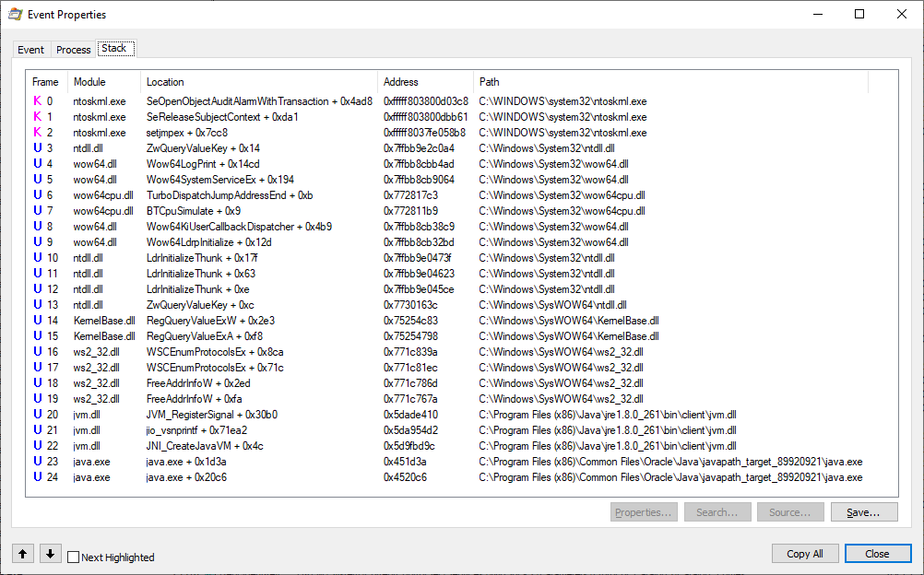Viewport: 924px width, 575px height.
Task: Enable the Next Highlighted checkbox
Action: click(74, 557)
